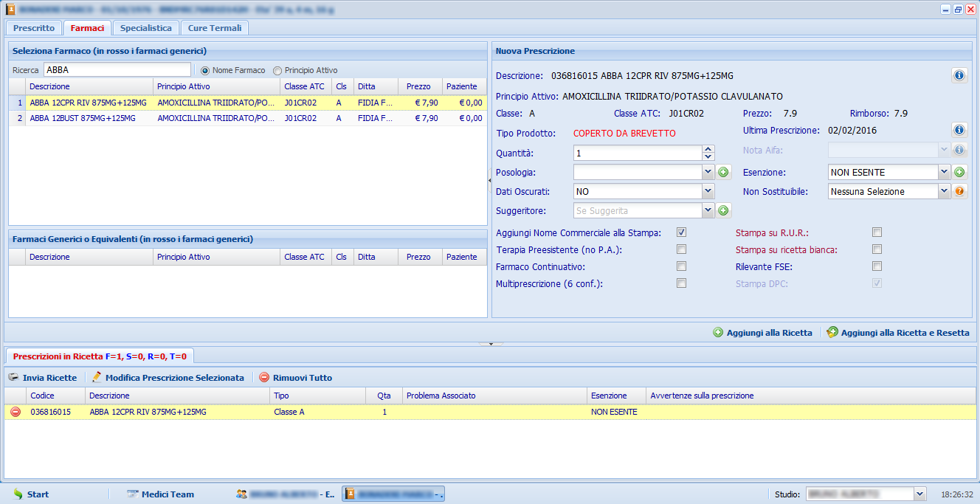Click green plus beside Esenzione
This screenshot has height=504, width=980.
[959, 172]
